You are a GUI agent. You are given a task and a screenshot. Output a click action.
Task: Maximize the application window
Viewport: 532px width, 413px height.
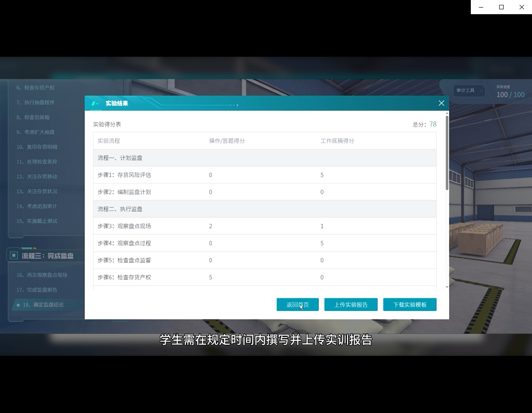[501, 7]
